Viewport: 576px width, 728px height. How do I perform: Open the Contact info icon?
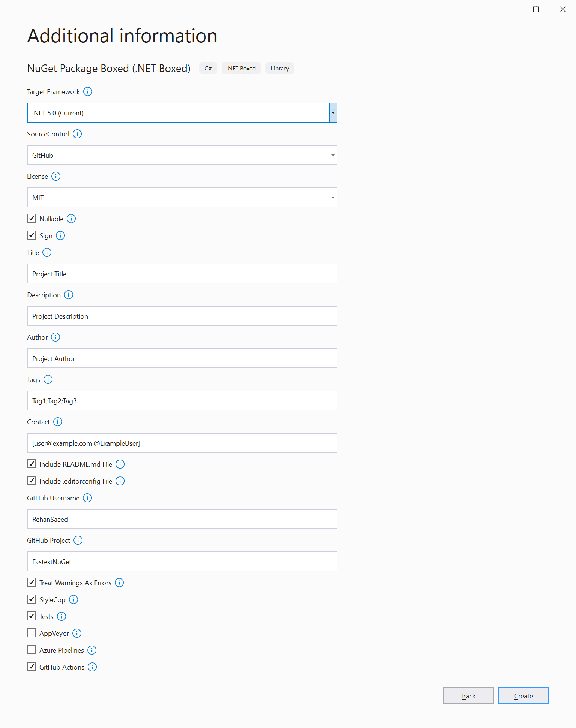tap(58, 422)
